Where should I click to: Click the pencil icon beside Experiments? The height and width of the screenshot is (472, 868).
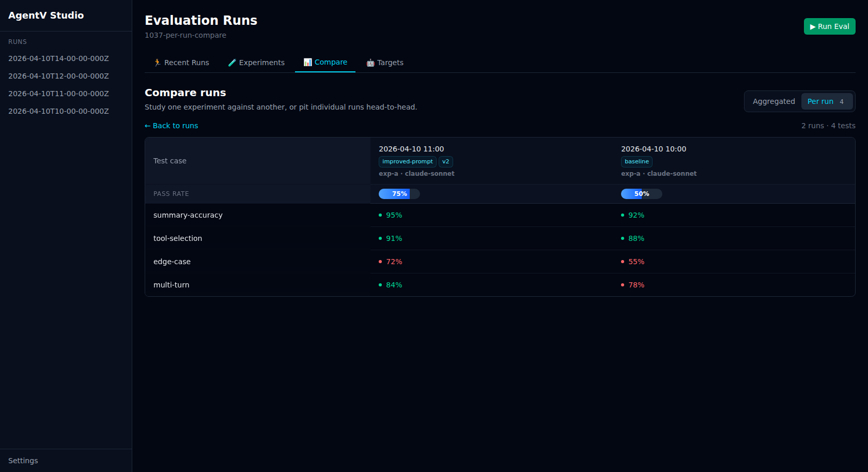point(233,62)
